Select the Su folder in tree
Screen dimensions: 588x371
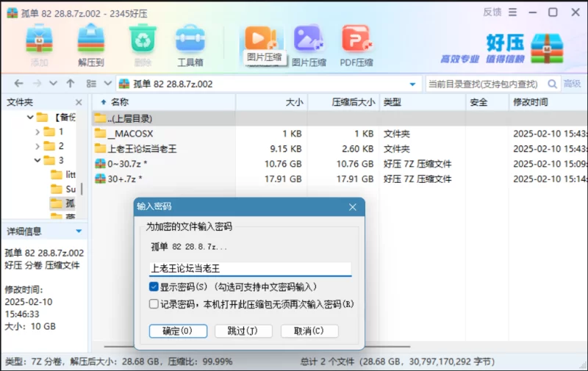[x=63, y=190]
